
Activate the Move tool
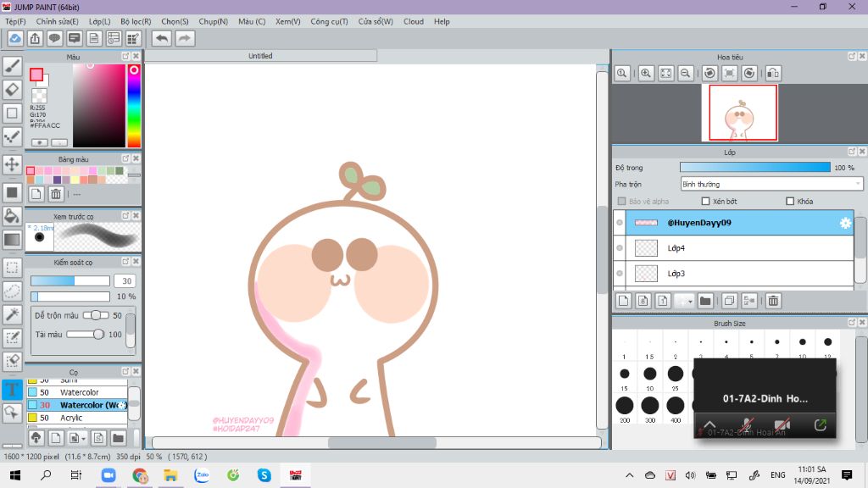coord(12,164)
